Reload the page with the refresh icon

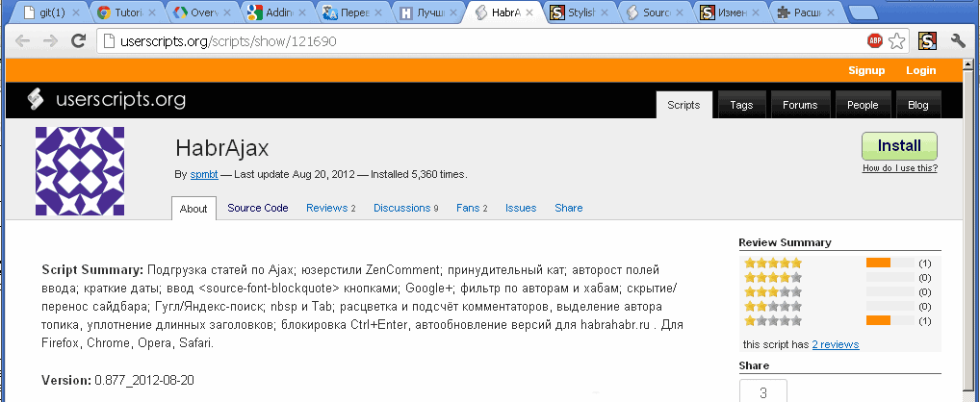click(x=78, y=41)
